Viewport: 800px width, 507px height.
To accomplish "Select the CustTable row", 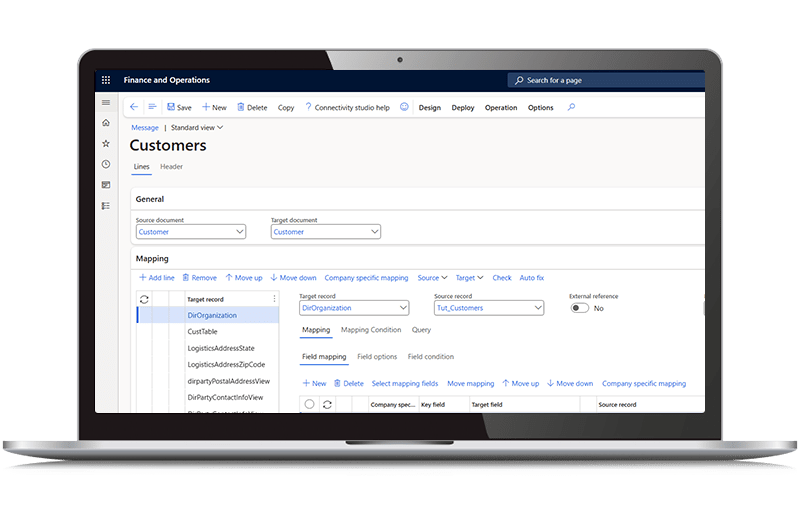I will point(208,332).
